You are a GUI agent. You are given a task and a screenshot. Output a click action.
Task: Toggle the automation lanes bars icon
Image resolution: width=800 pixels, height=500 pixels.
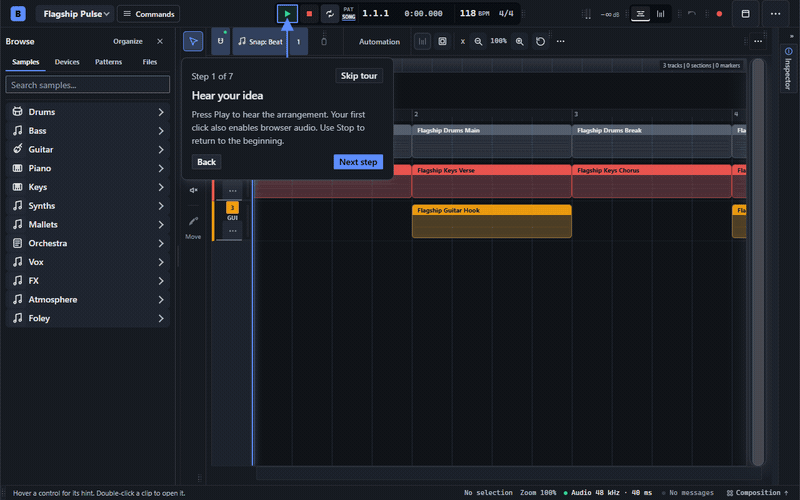tap(422, 41)
